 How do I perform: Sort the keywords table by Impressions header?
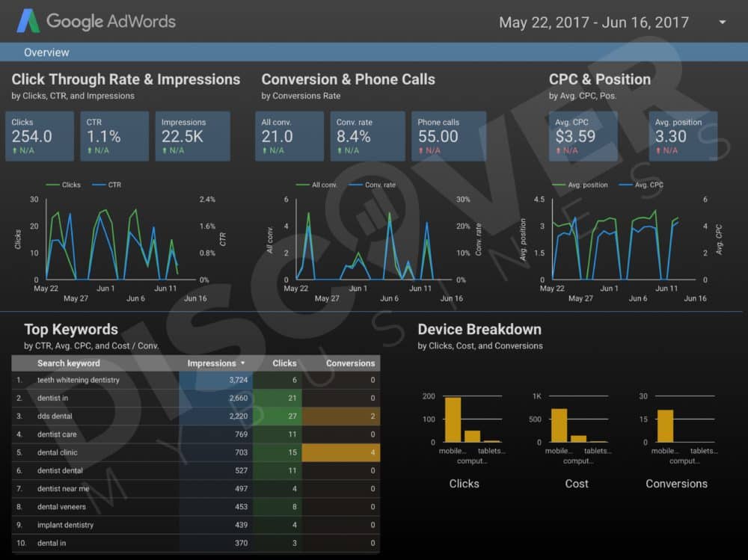(x=215, y=363)
